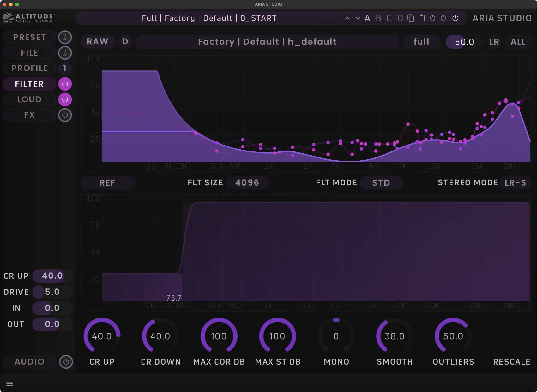The height and width of the screenshot is (392, 537).
Task: Enable the FX power toggle
Action: pyautogui.click(x=65, y=115)
